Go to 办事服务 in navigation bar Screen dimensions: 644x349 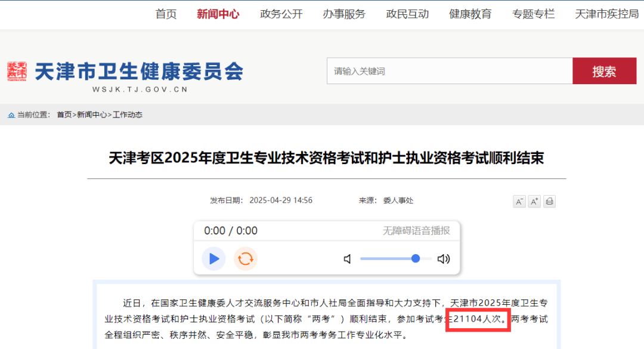pos(344,14)
